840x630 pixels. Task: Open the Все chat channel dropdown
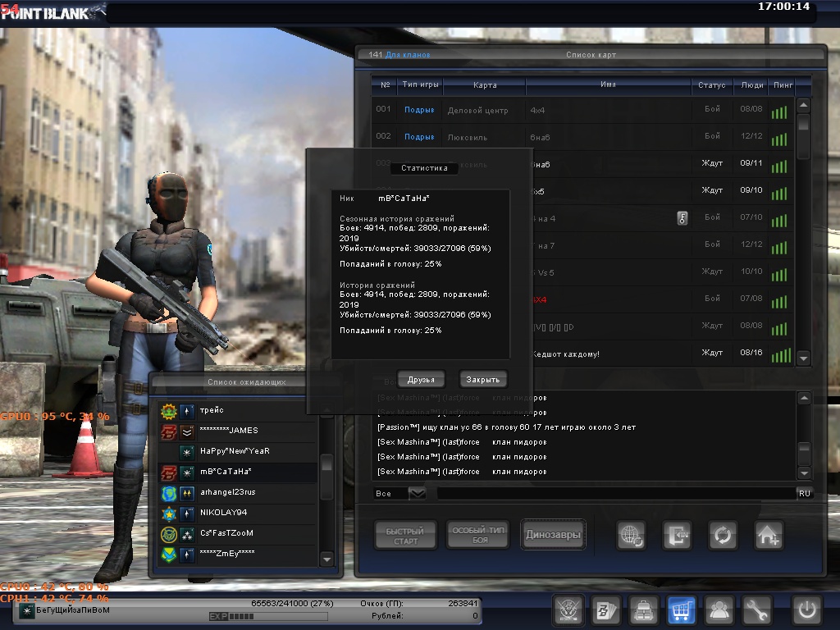[417, 493]
